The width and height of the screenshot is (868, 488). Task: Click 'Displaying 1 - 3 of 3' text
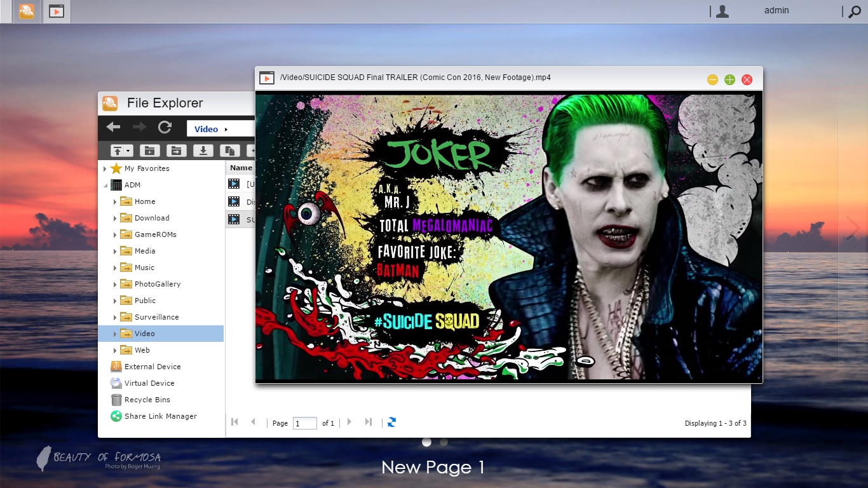715,423
